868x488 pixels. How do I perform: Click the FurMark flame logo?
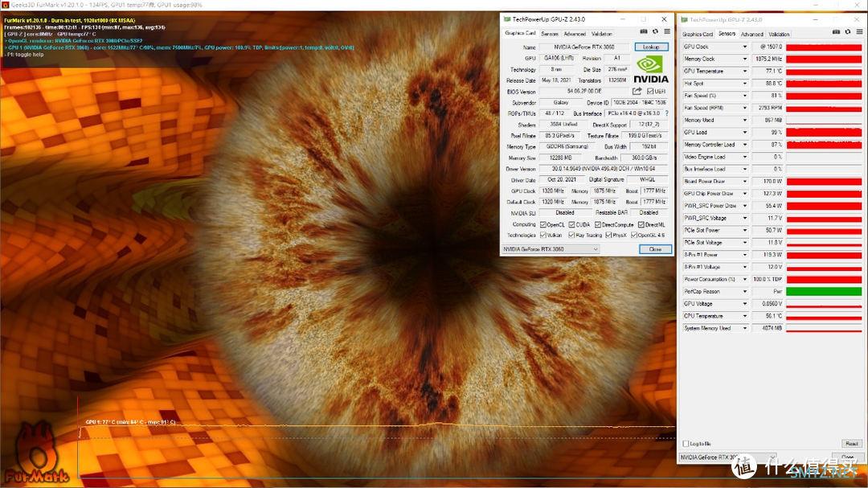point(36,453)
